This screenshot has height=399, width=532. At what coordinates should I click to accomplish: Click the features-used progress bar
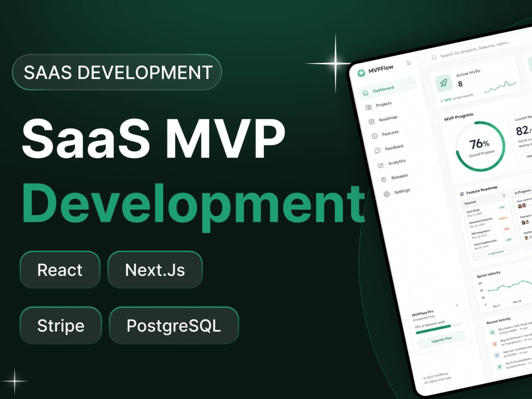(439, 329)
